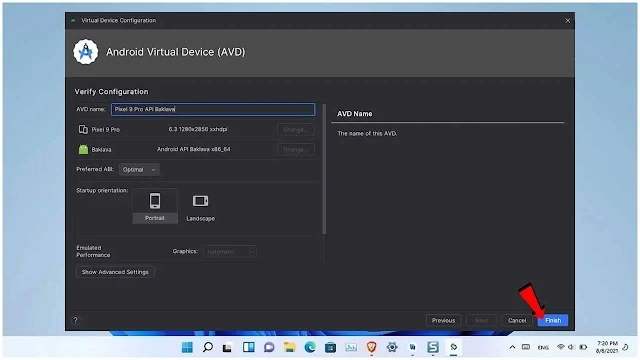Click Change for Pixel 9 Pro device

(296, 129)
